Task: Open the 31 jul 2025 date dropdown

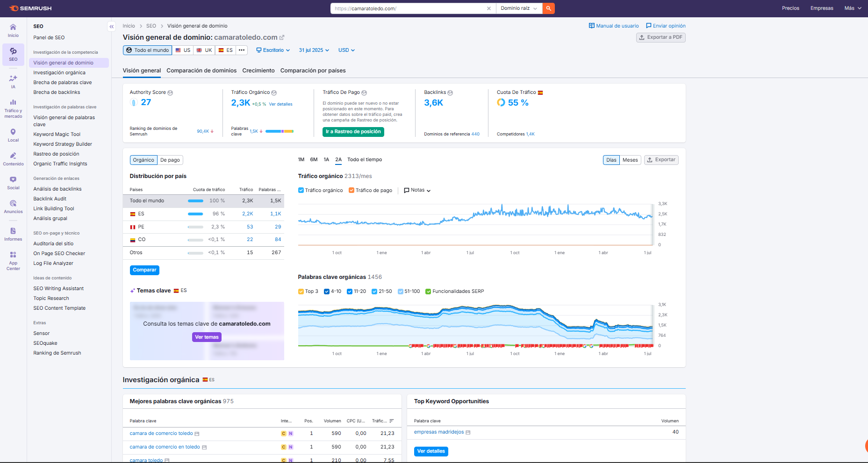Action: pos(314,50)
